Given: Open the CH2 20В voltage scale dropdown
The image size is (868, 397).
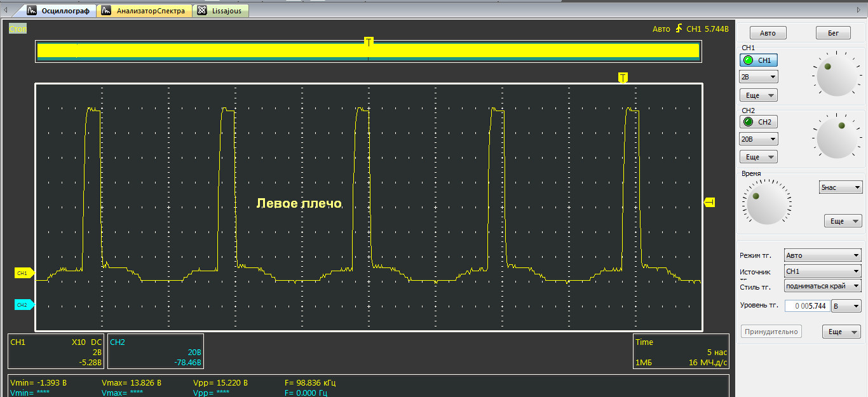Looking at the screenshot, I should pos(759,138).
